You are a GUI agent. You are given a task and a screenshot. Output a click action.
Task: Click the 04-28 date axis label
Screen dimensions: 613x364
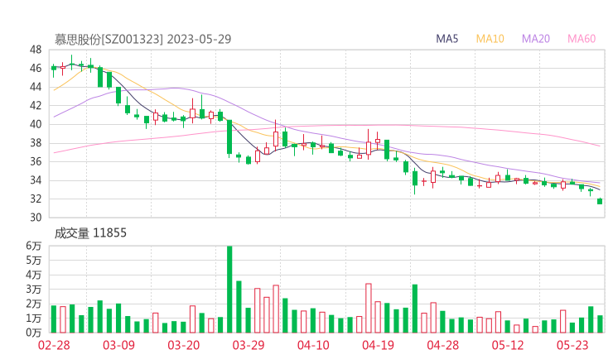[x=443, y=345]
